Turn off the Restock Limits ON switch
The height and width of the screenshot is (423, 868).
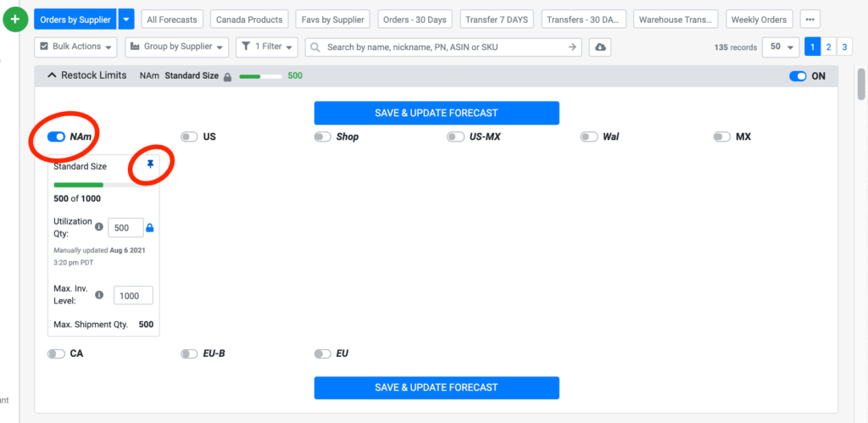click(798, 75)
